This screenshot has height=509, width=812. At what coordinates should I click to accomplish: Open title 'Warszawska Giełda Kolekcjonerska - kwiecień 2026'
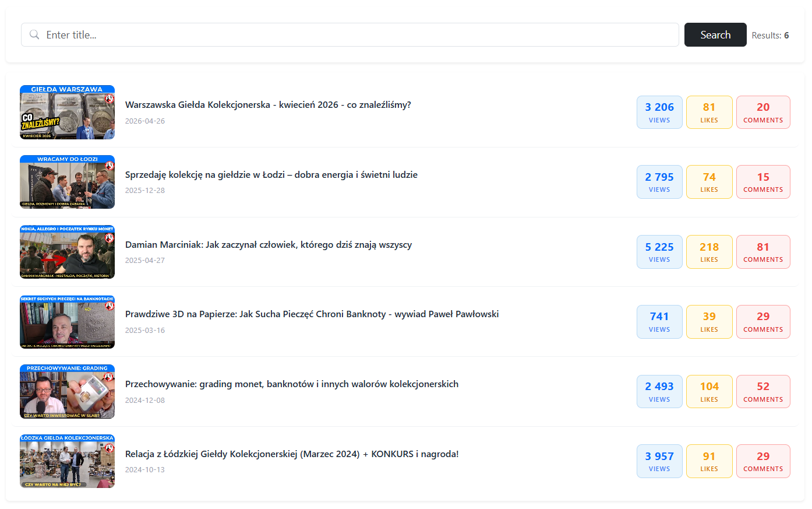pos(268,105)
